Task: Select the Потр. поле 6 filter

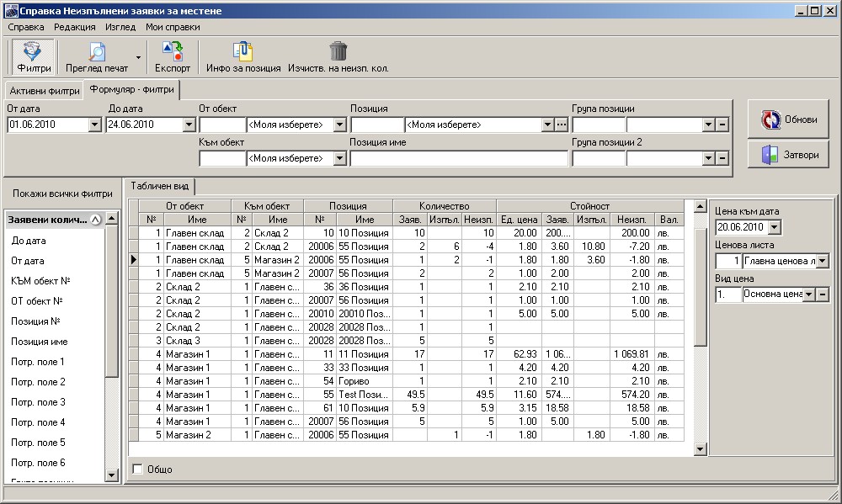Action: tap(38, 463)
